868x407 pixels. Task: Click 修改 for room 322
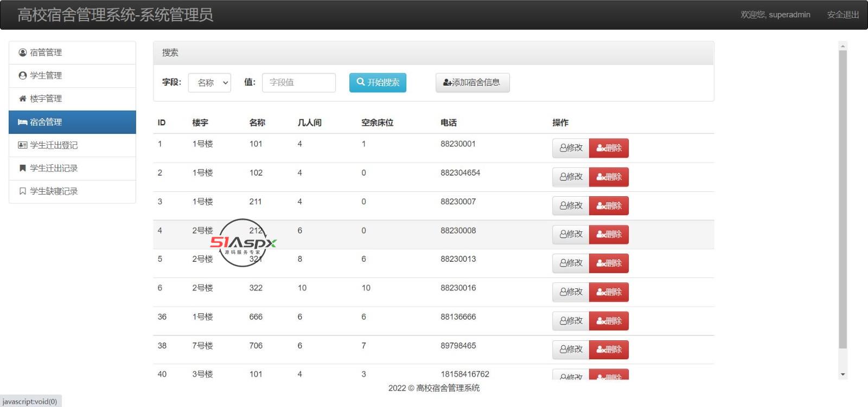tap(571, 292)
